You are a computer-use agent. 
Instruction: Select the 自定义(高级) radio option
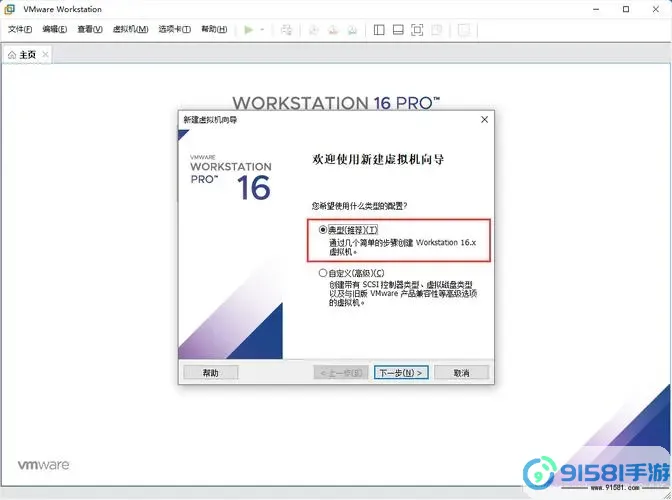tap(323, 273)
